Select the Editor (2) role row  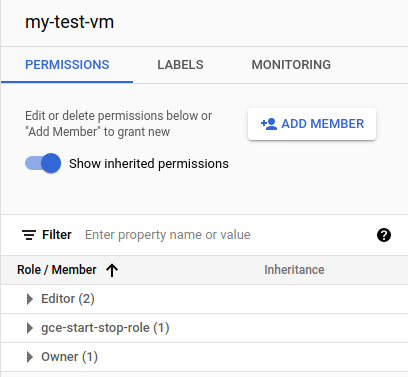point(204,299)
